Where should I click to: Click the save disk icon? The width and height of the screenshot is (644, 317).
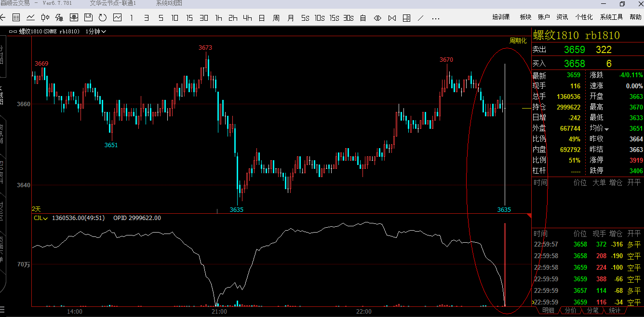[x=88, y=18]
